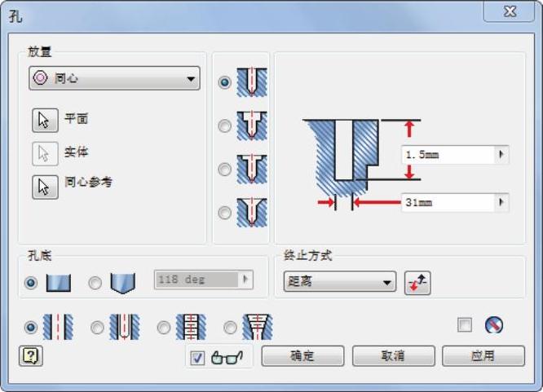This screenshot has height=392, width=543.
Task: Open the 同心 placement dropdown
Action: (x=114, y=78)
